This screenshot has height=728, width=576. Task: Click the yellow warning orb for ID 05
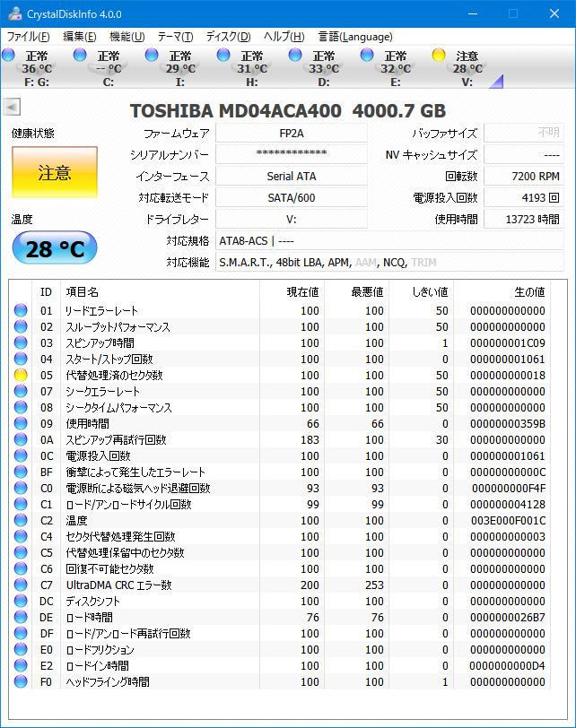point(21,375)
